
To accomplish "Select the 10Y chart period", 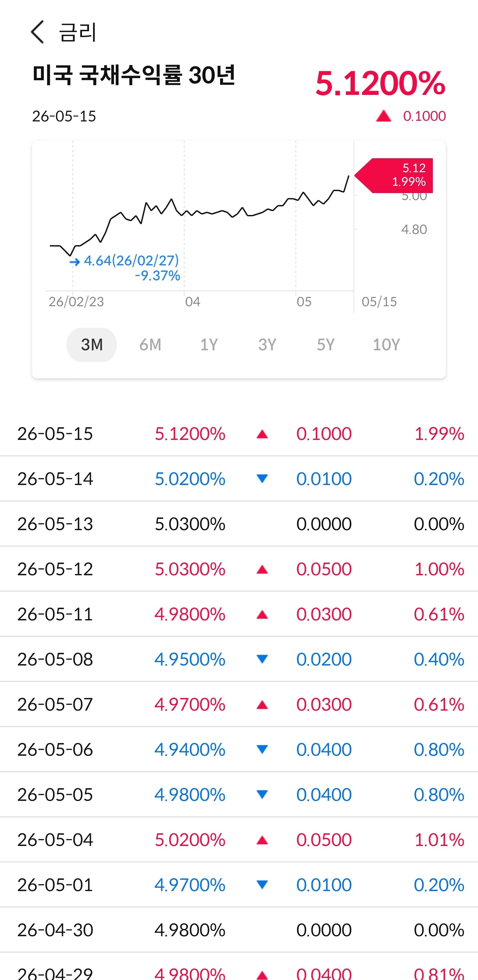I will [x=386, y=345].
